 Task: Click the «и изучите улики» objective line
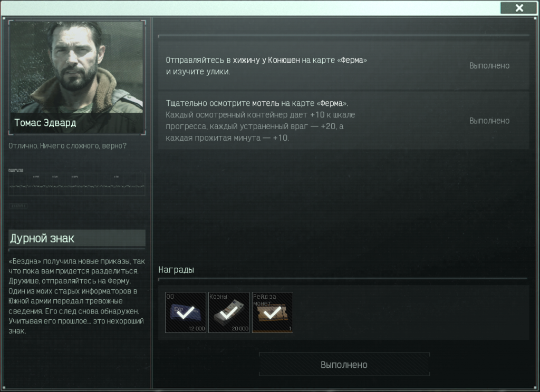click(x=198, y=72)
